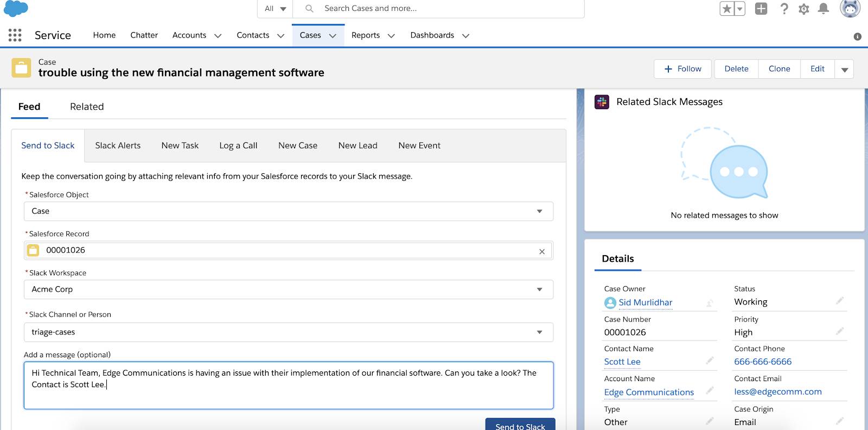Expand the Accounts nav dropdown chevron
Viewport: 868px width, 430px height.
218,36
